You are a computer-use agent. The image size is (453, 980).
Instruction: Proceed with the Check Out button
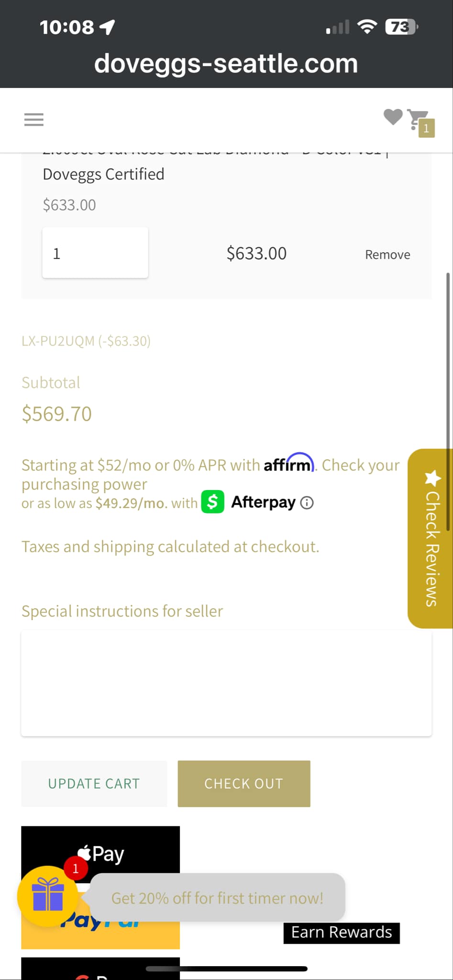point(244,784)
